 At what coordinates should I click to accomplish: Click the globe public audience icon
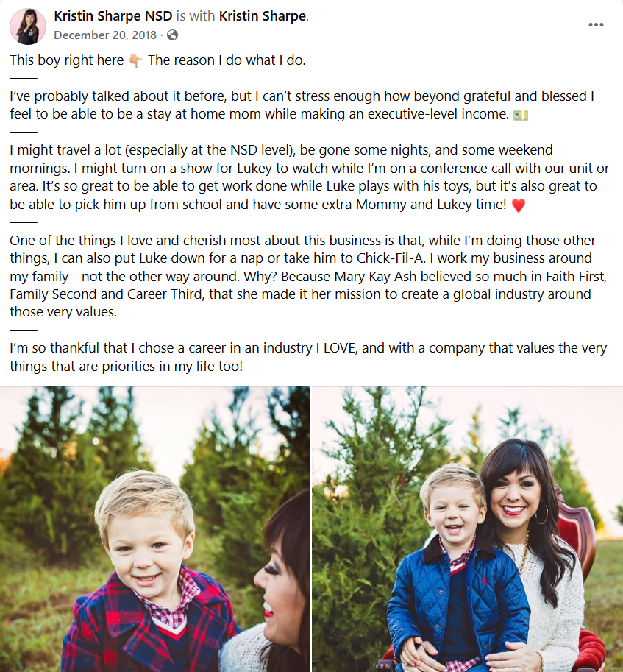tap(173, 35)
